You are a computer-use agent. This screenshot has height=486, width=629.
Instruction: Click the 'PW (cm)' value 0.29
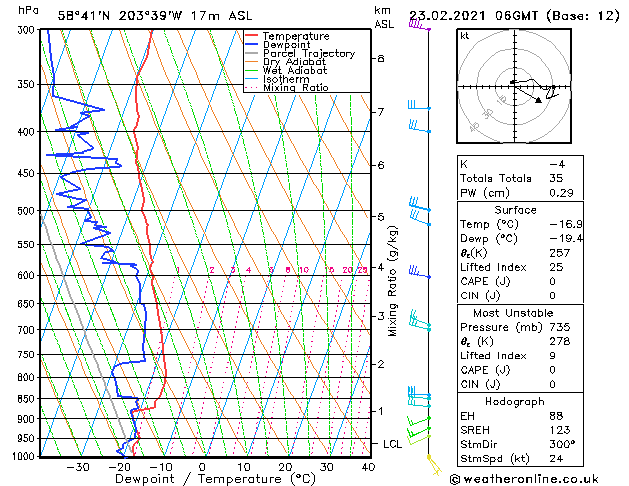[561, 193]
